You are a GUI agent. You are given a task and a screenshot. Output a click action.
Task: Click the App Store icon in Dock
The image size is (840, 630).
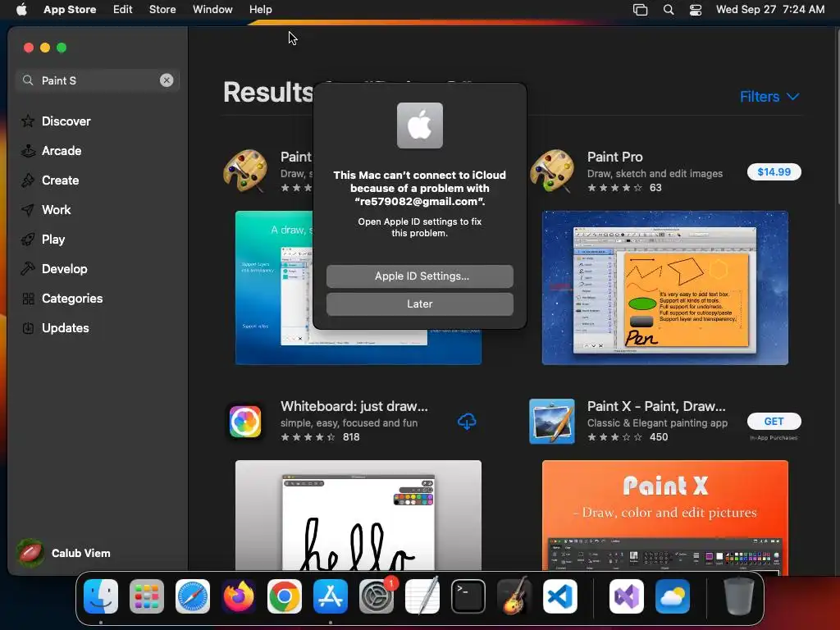pos(330,596)
